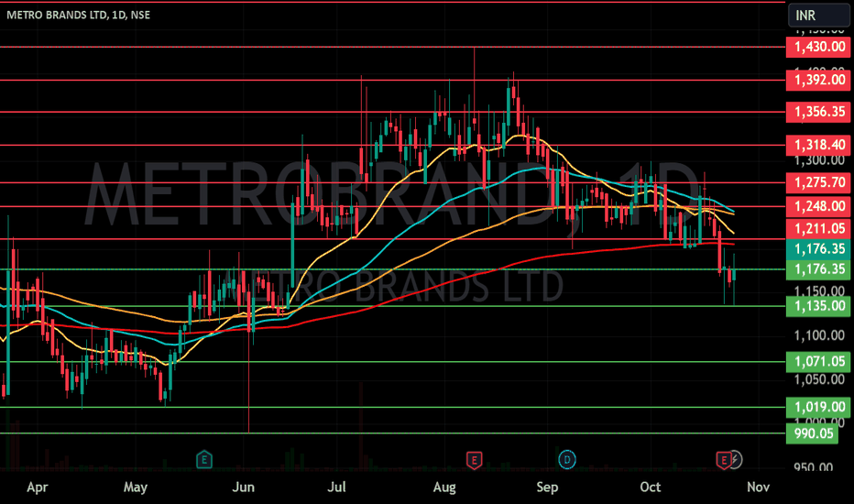The width and height of the screenshot is (854, 504).
Task: Click the Oct label on time axis
Action: (651, 488)
